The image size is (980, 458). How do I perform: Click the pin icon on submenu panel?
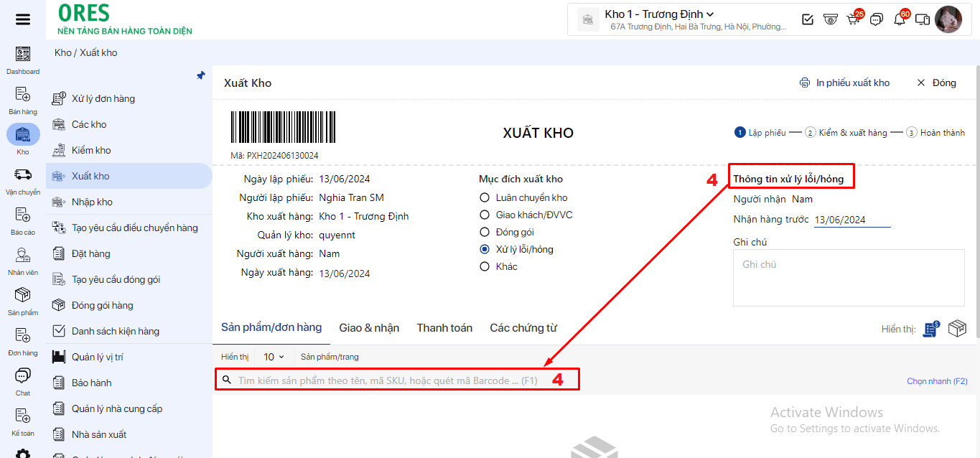(201, 75)
